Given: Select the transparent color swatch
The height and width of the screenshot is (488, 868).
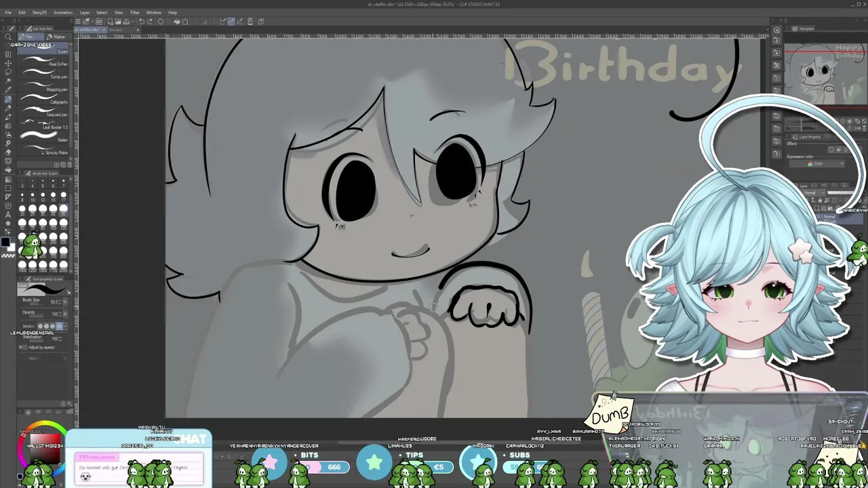Looking at the screenshot, I should pyautogui.click(x=8, y=255).
